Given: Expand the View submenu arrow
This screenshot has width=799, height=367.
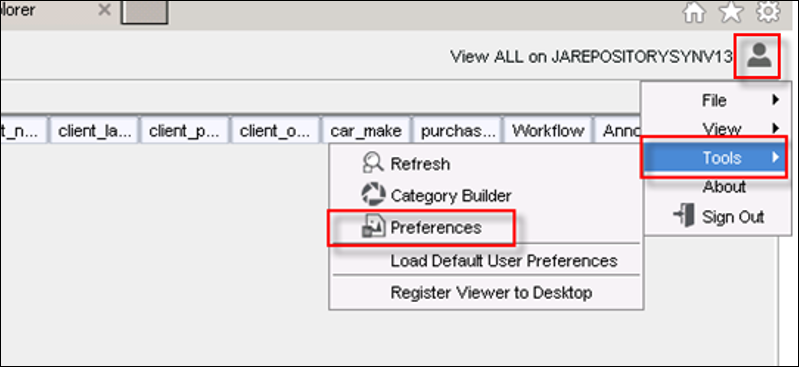Looking at the screenshot, I should point(776,127).
